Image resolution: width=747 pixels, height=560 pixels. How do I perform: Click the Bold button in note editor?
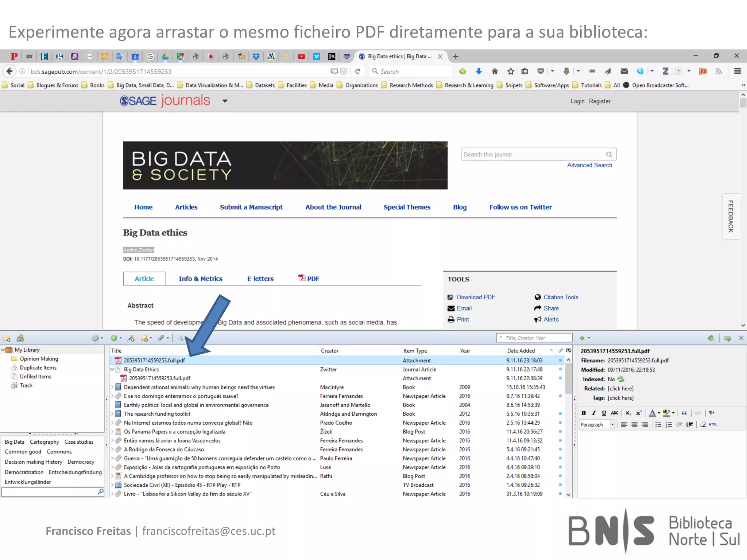tap(584, 413)
